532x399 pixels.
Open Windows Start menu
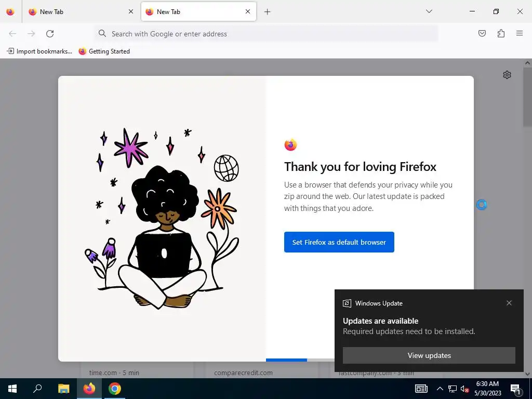coord(12,389)
